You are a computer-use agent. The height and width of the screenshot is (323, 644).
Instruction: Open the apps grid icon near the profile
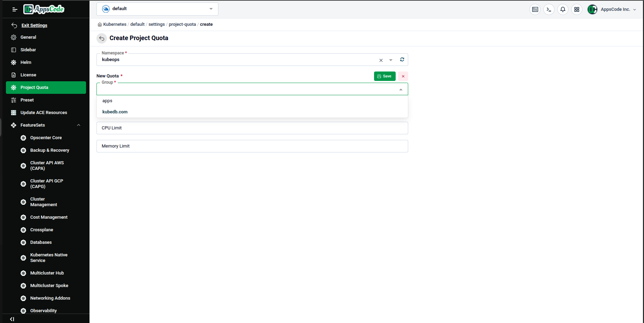tap(577, 9)
